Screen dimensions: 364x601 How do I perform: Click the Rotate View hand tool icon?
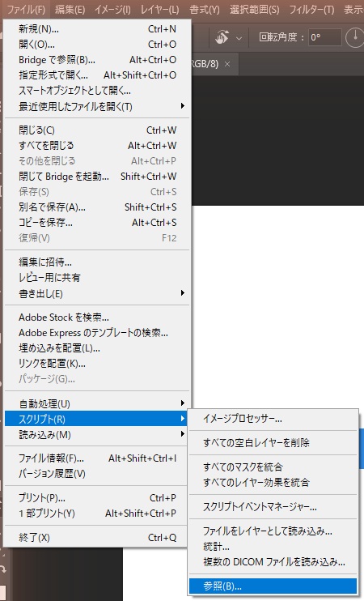222,37
